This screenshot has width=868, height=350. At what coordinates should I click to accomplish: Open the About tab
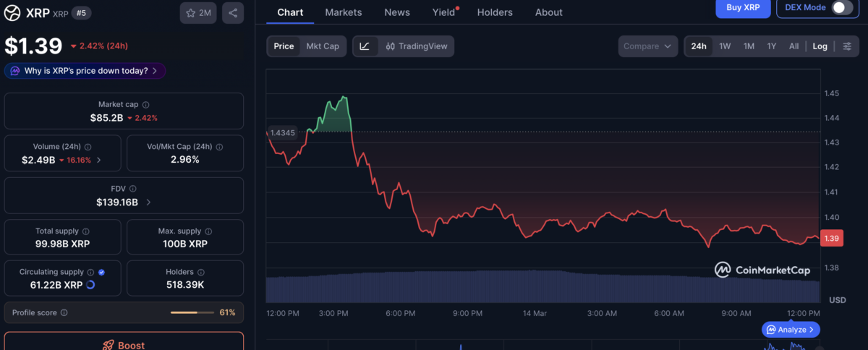point(549,12)
